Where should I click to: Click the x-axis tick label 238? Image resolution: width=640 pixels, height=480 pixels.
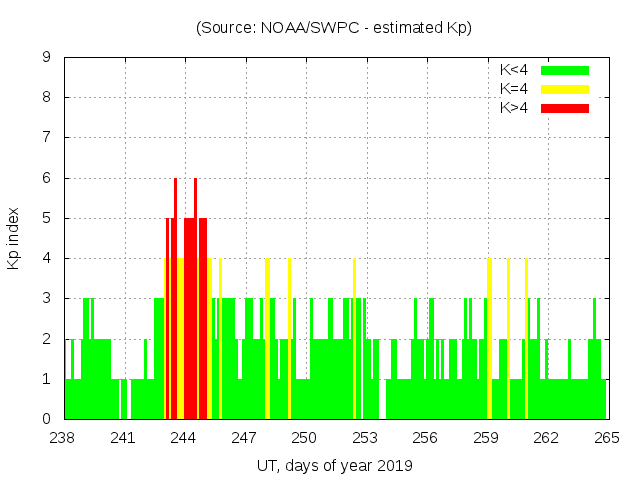[63, 438]
